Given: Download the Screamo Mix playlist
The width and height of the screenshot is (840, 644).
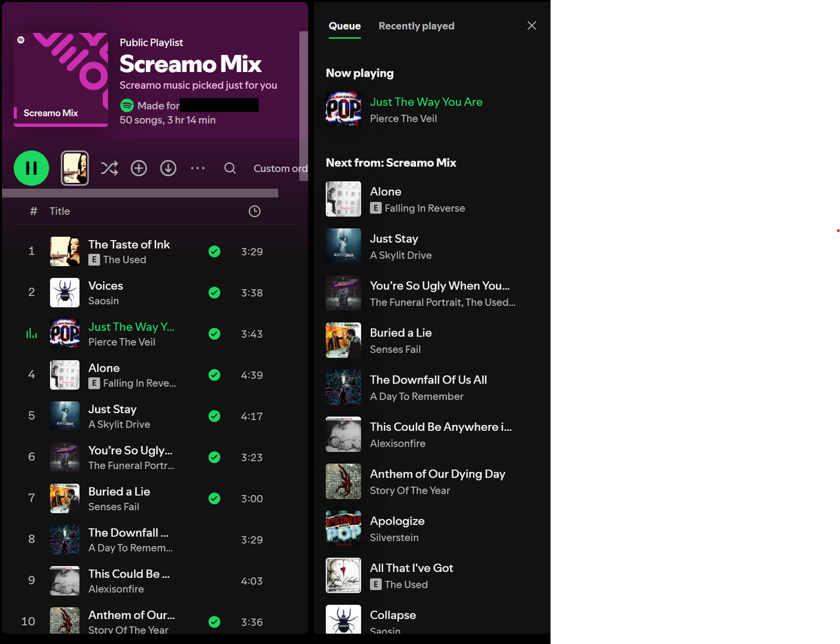Looking at the screenshot, I should tap(168, 169).
